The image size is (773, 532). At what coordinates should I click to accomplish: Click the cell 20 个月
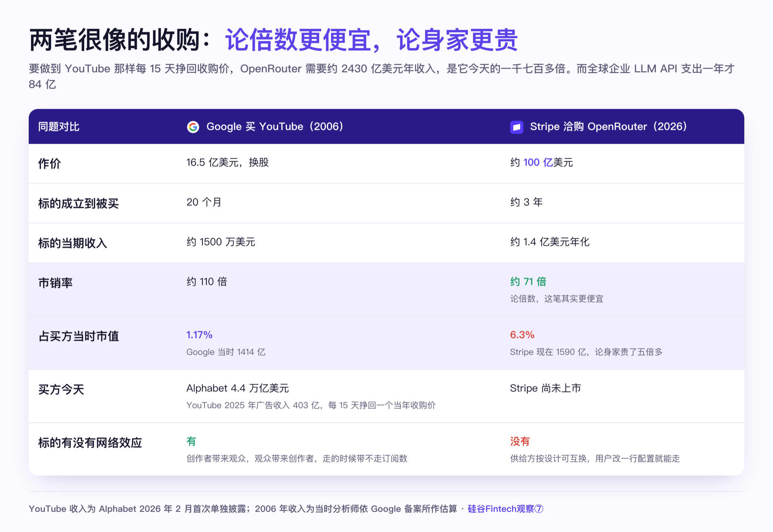(x=204, y=202)
